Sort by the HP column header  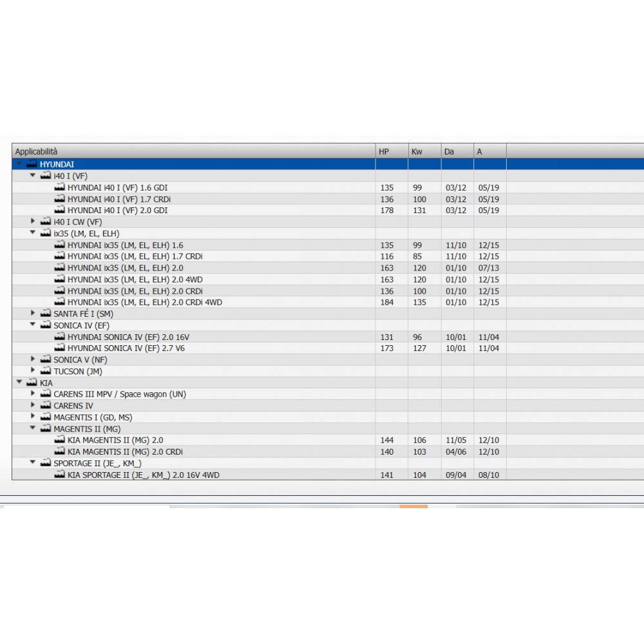[392, 151]
